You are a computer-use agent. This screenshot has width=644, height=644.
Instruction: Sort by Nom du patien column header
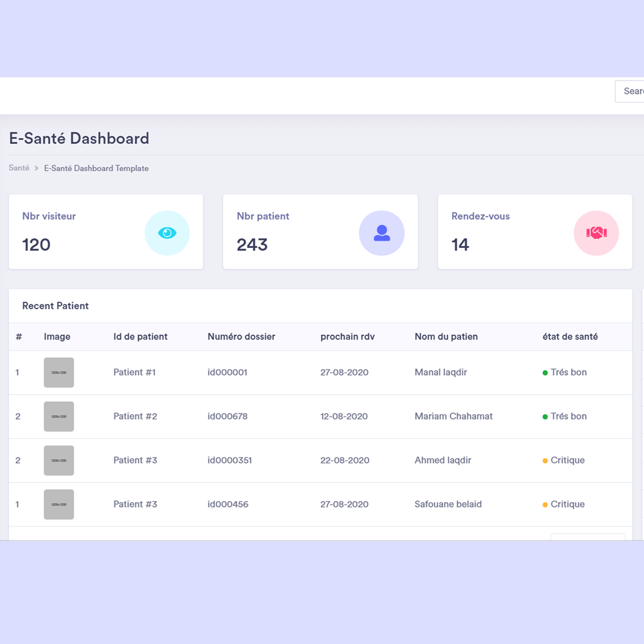[446, 336]
